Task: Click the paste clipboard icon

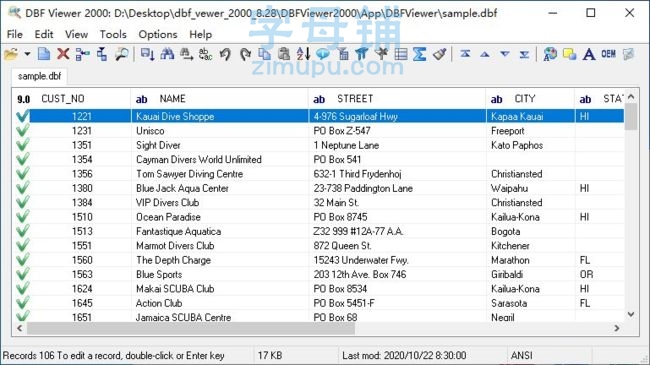Action: tap(284, 54)
